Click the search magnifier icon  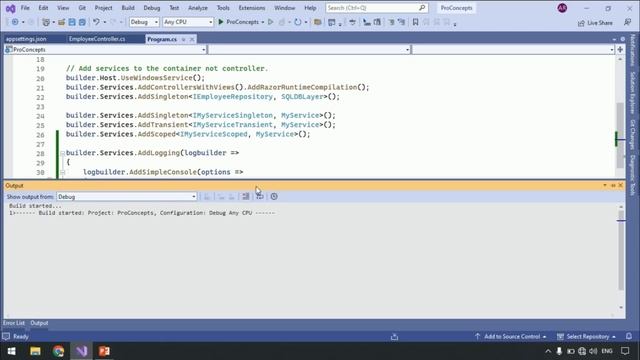pos(422,8)
